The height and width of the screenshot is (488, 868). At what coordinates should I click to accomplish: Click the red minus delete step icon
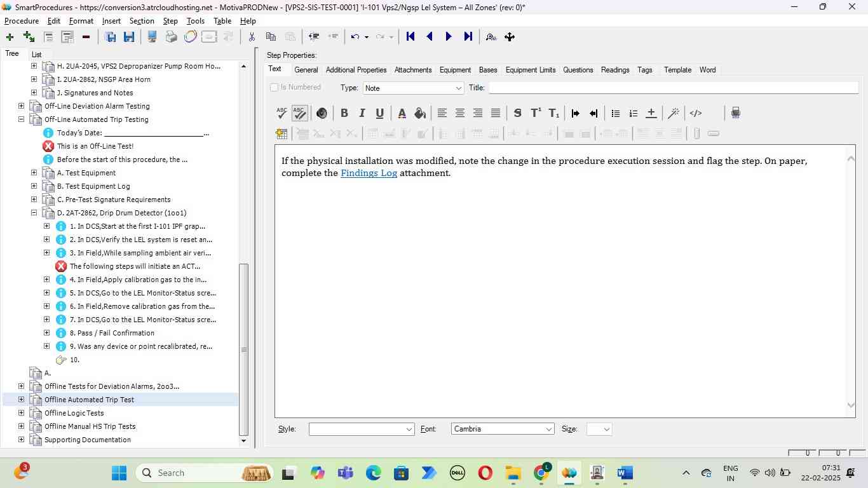86,37
